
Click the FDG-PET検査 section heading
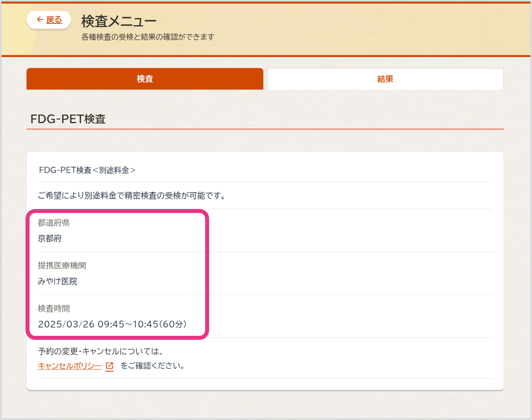pyautogui.click(x=68, y=119)
